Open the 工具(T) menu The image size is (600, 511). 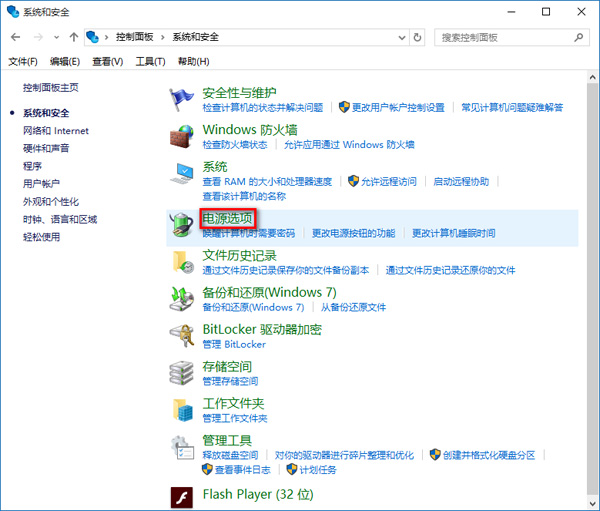click(150, 62)
